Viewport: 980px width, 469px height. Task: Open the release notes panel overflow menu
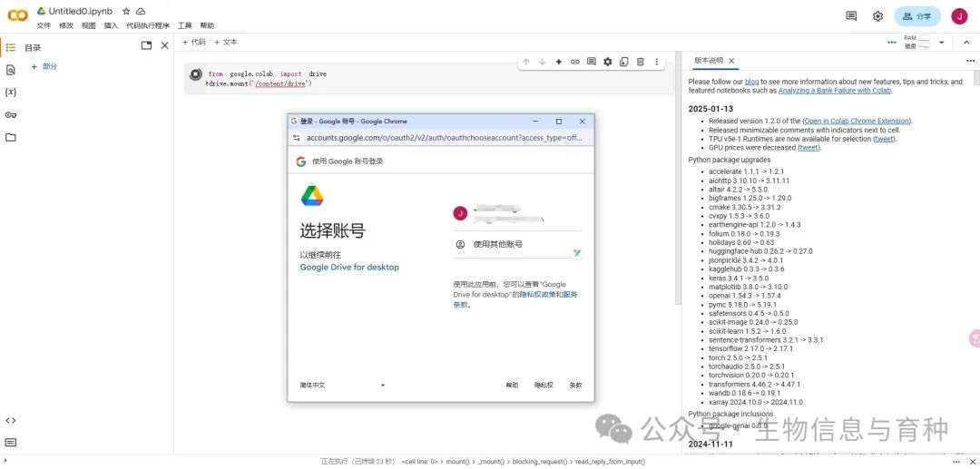tap(971, 61)
